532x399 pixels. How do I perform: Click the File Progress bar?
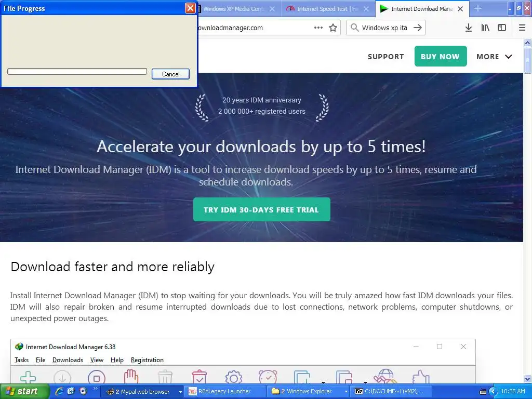(x=77, y=71)
